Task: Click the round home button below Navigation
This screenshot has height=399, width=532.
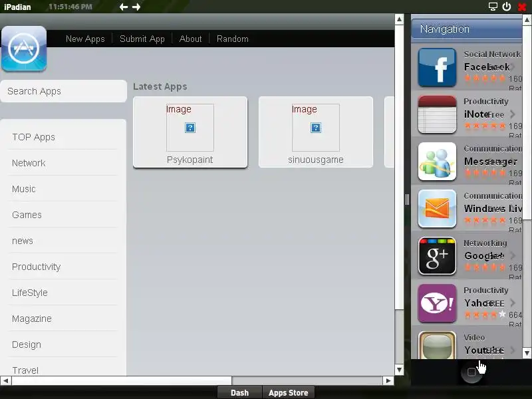Action: click(471, 372)
